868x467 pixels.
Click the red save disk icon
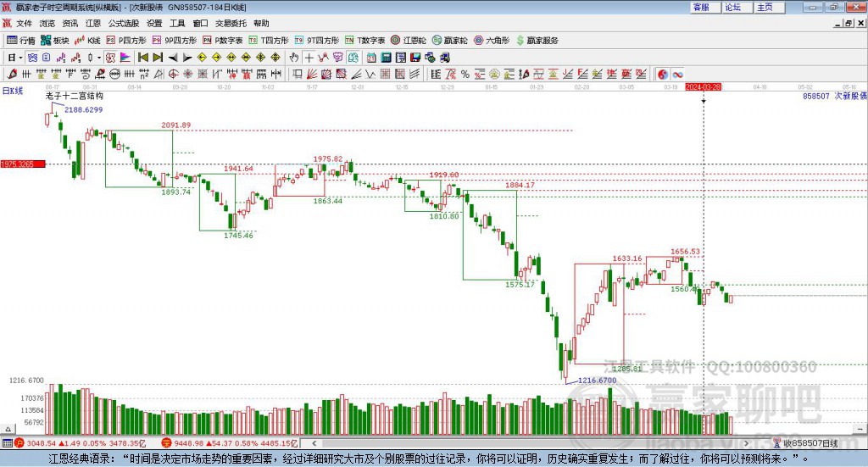[x=415, y=58]
